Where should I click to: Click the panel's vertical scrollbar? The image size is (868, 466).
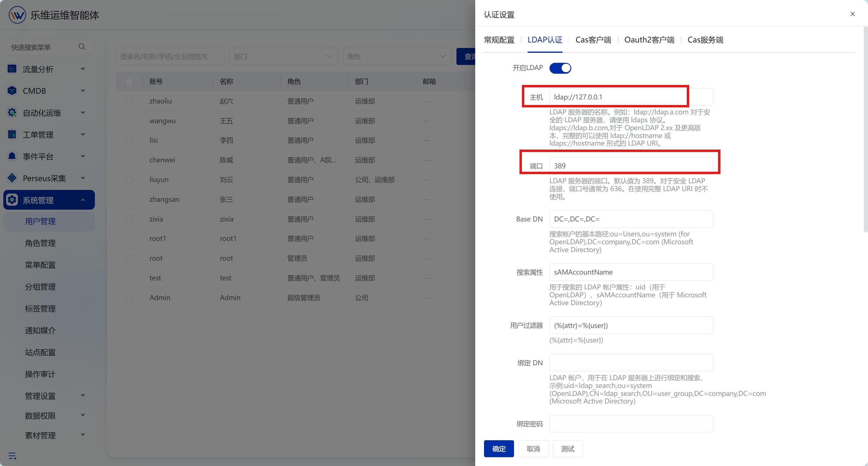tap(866, 130)
